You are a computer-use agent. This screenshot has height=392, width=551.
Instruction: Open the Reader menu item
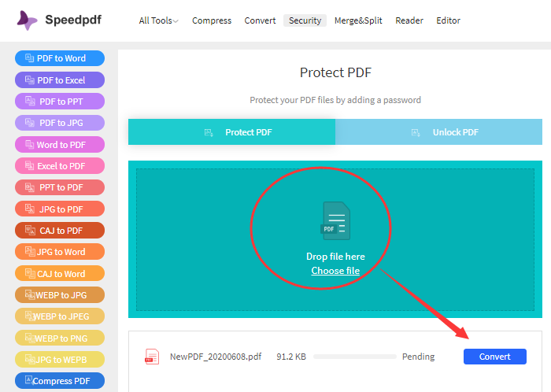click(409, 20)
